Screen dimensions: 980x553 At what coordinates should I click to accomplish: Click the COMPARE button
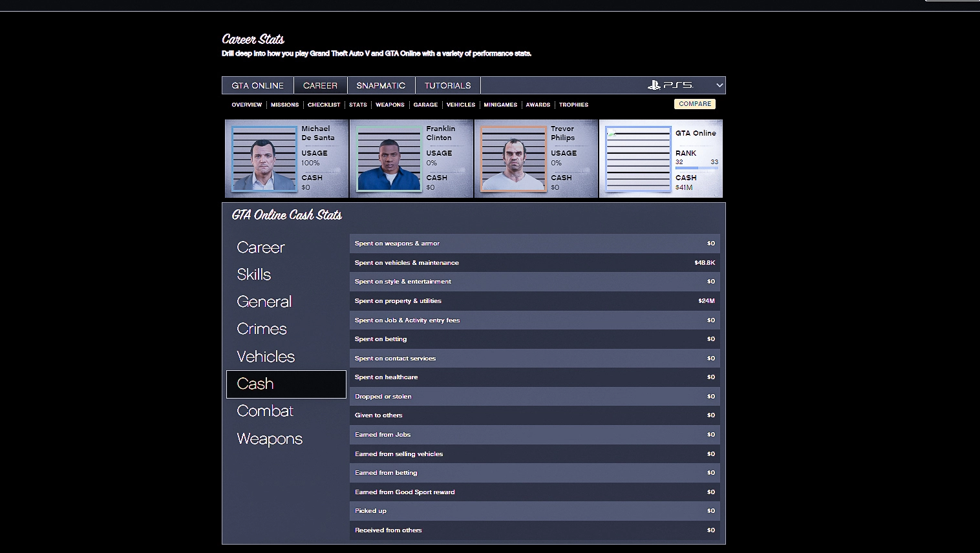pyautogui.click(x=695, y=104)
